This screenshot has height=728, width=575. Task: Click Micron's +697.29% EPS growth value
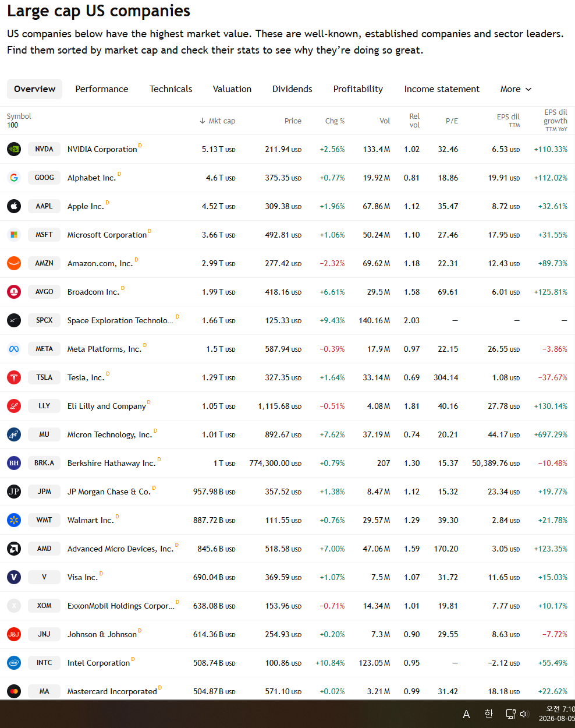(x=551, y=435)
